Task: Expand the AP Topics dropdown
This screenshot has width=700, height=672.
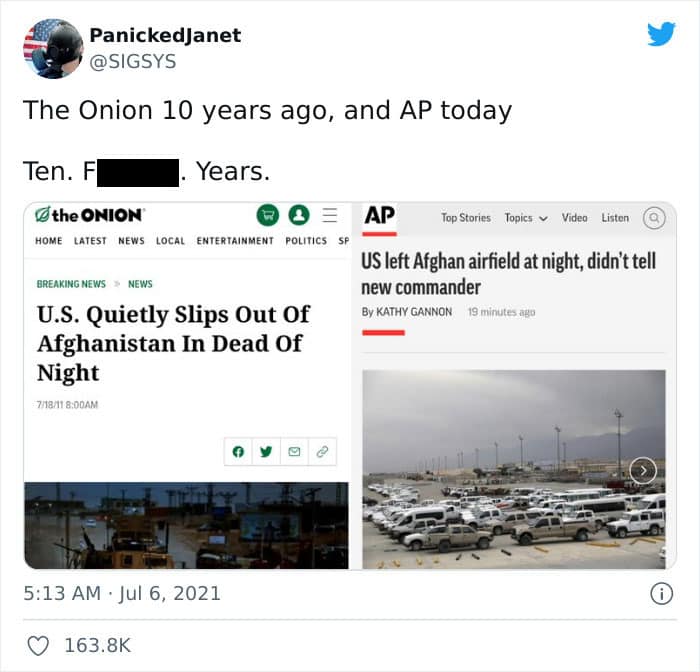Action: (526, 218)
